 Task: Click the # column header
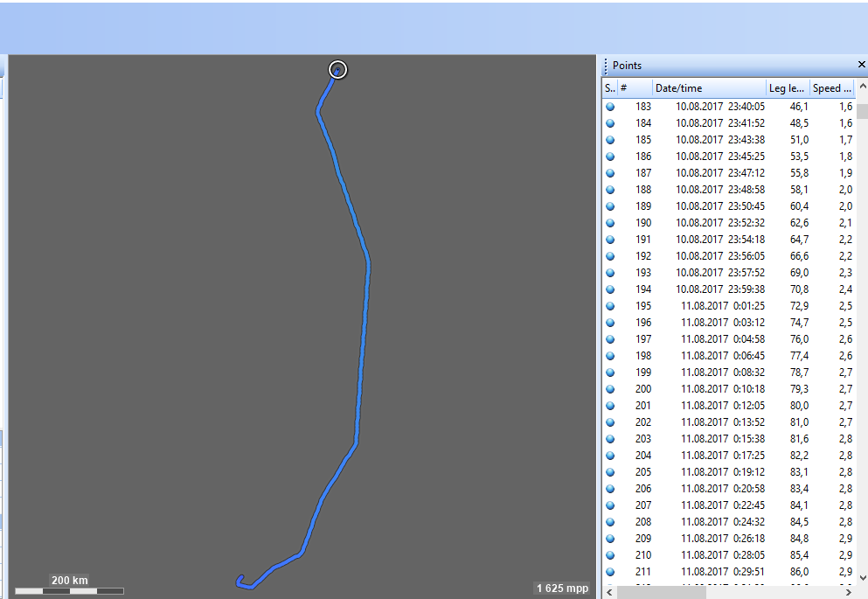[634, 88]
